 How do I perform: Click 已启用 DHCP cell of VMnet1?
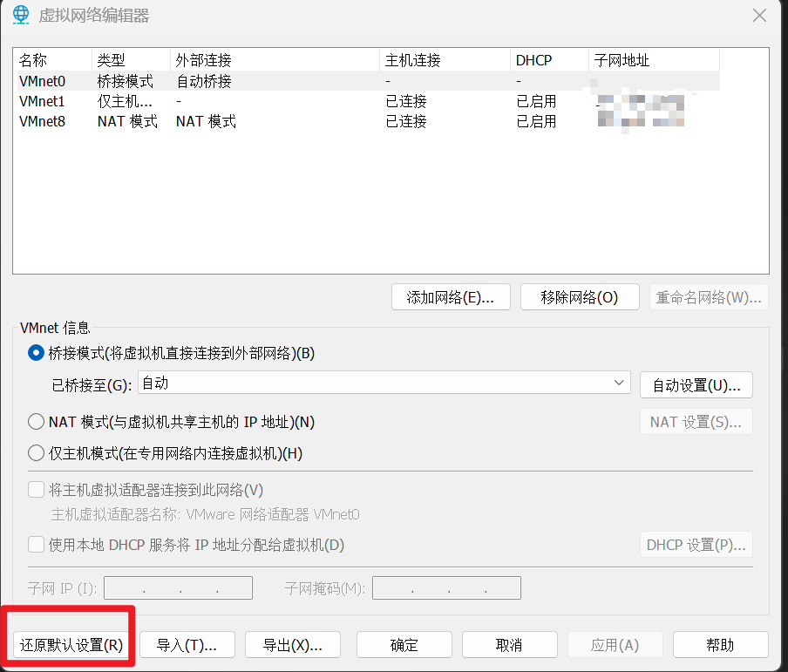tap(536, 101)
